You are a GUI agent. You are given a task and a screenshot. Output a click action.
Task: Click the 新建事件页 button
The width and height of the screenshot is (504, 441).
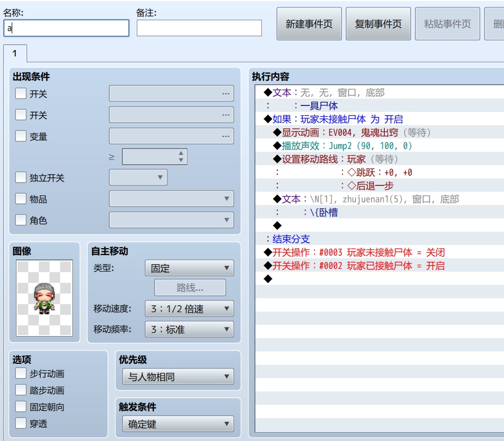pyautogui.click(x=309, y=24)
